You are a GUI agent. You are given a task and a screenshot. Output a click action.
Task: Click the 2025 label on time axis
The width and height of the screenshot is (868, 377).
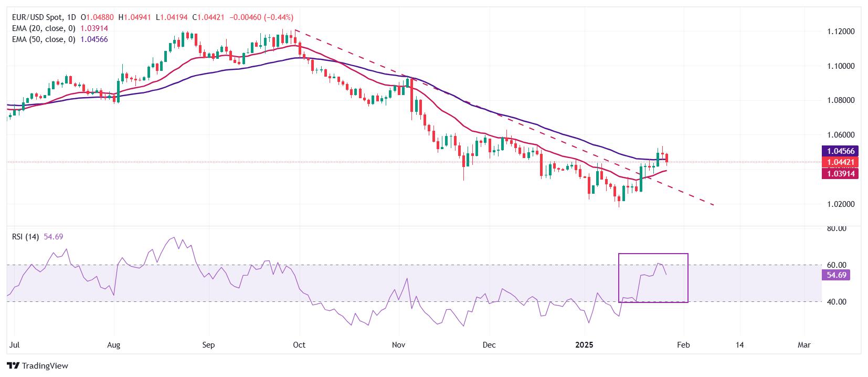coord(584,345)
